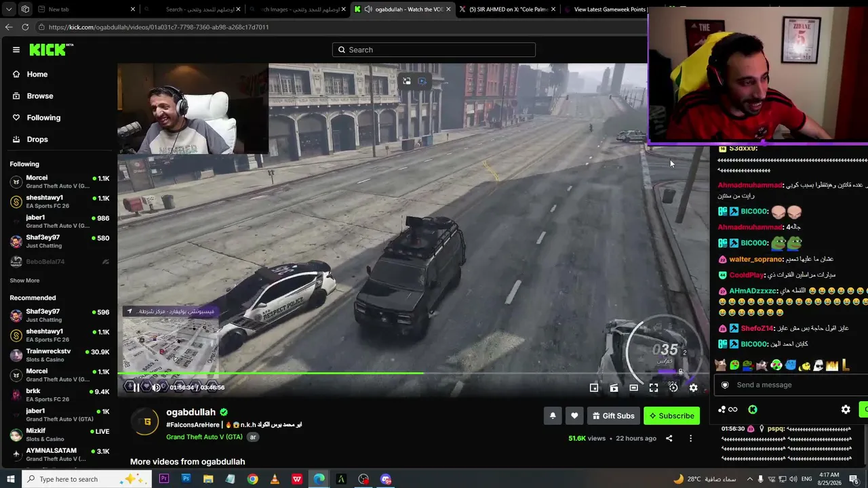Open more options menu beside share
The image size is (868, 488).
click(690, 439)
